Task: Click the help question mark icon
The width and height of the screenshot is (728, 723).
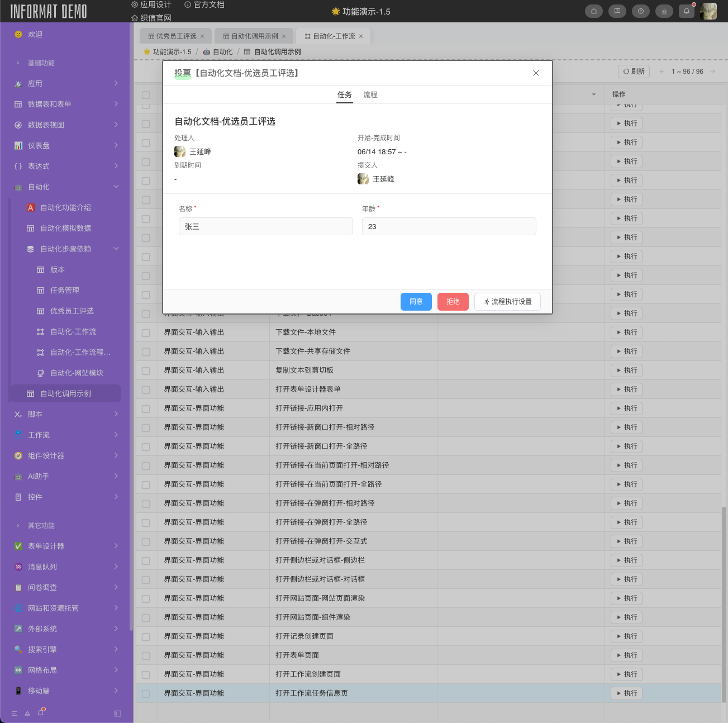Action: (640, 11)
